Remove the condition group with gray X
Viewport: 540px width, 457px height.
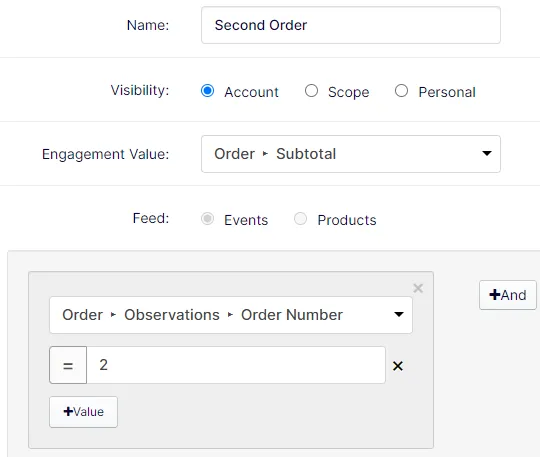pyautogui.click(x=418, y=288)
